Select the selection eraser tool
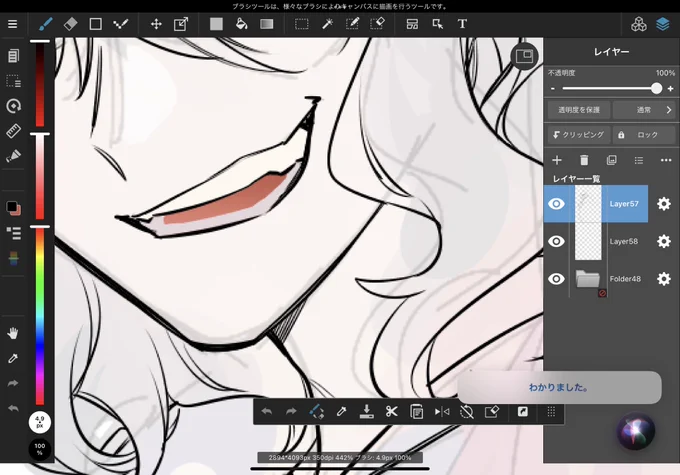 click(x=378, y=24)
